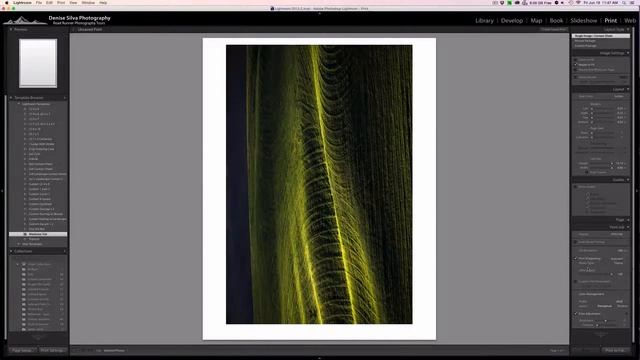Open the Print Sharpening amount dropdown
The height and width of the screenshot is (360, 640).
(618, 258)
